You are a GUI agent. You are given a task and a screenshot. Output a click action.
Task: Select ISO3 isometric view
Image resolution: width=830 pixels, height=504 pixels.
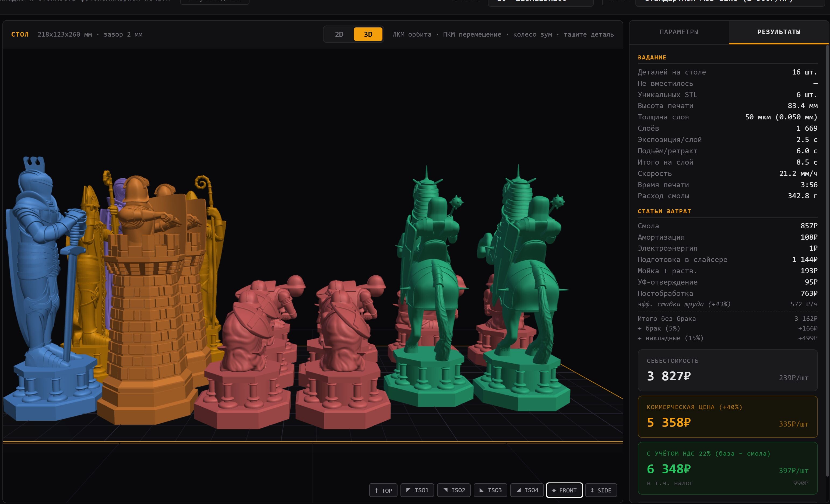490,490
